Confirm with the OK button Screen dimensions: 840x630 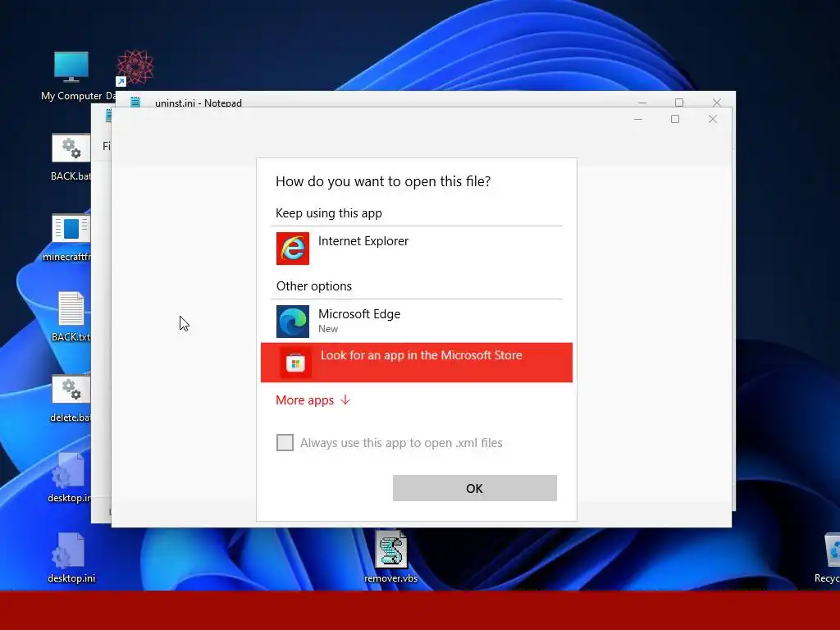coord(475,488)
